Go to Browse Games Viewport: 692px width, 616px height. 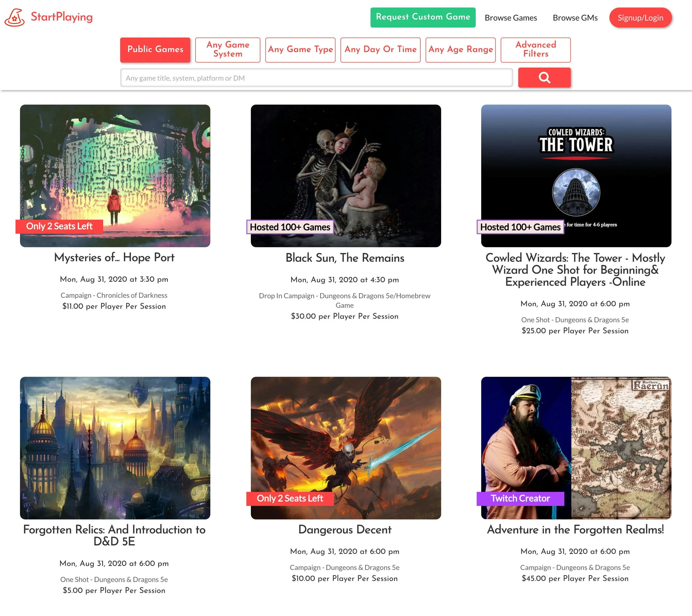click(510, 18)
